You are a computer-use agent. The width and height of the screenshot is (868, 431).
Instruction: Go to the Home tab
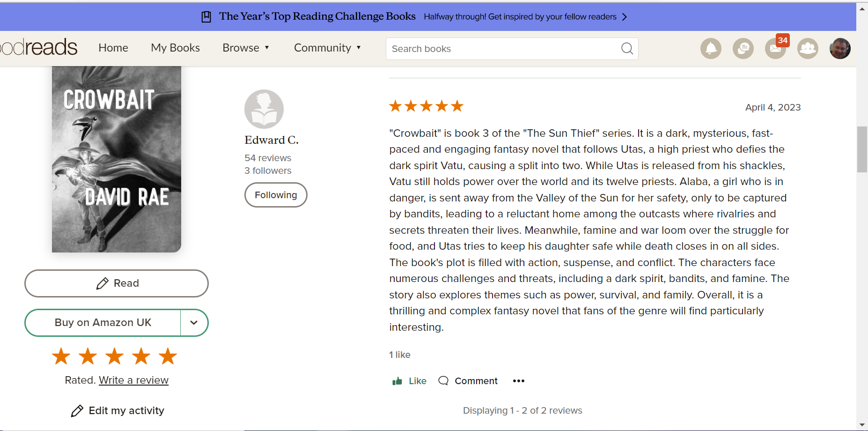click(113, 48)
